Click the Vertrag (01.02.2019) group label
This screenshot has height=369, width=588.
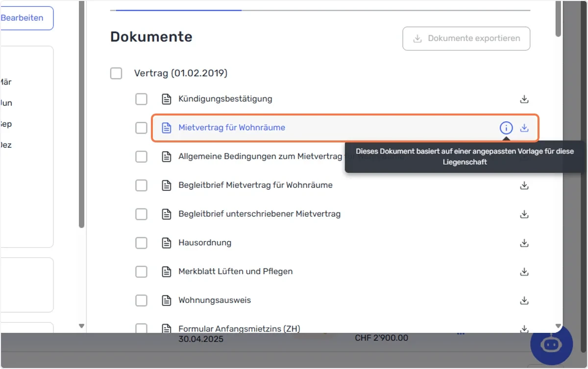(181, 73)
